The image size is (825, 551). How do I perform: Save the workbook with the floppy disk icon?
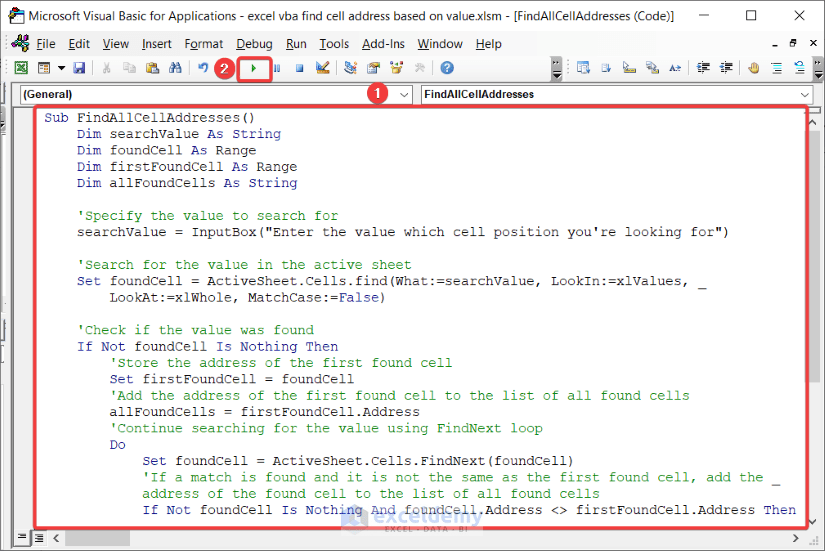click(79, 68)
